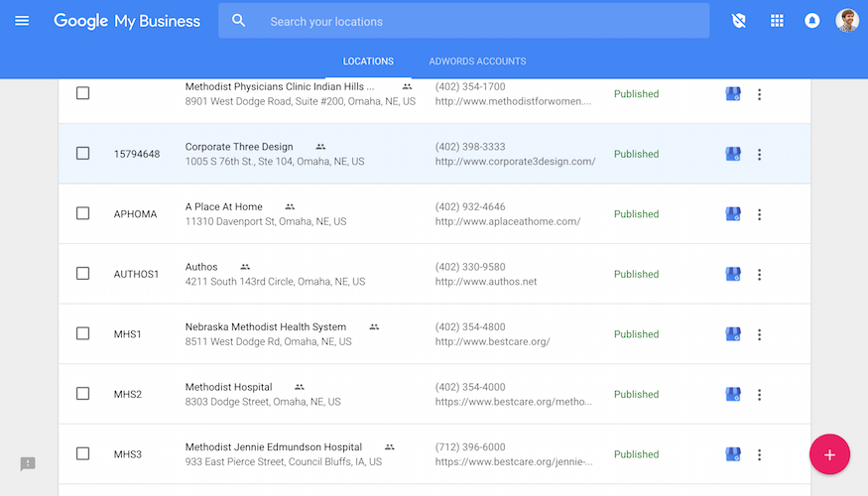Select checkbox for AUTHOS1 row
Image resolution: width=868 pixels, height=496 pixels.
82,274
